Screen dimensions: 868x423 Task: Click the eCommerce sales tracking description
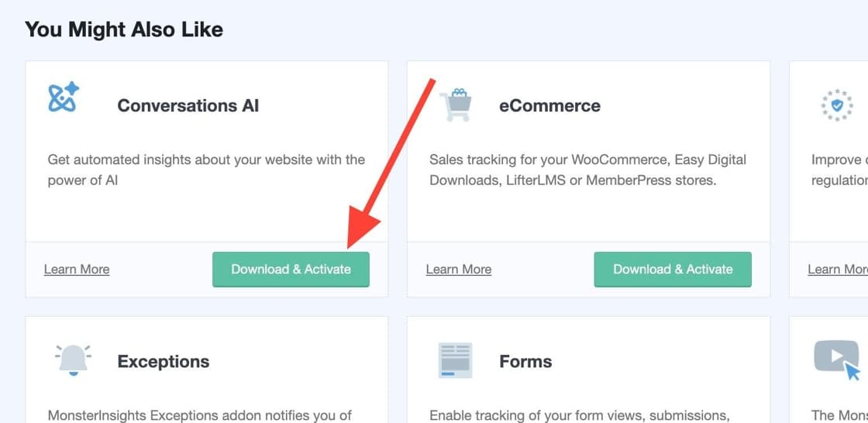click(587, 170)
